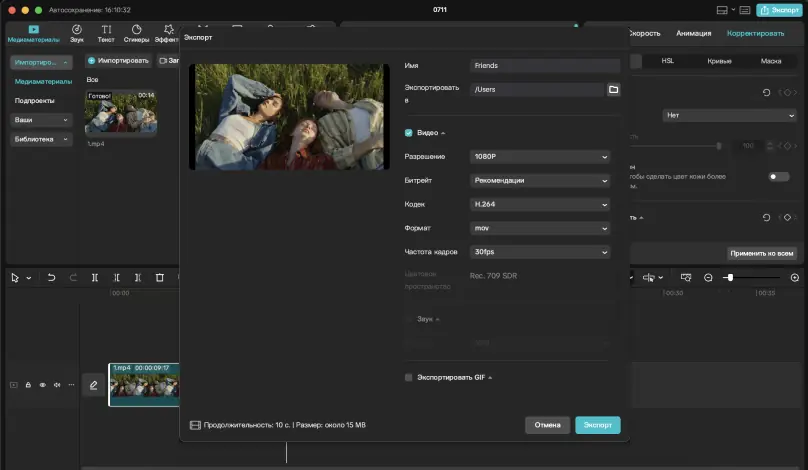
Task: Select the 1.mp4 clip on the timeline
Action: point(144,385)
